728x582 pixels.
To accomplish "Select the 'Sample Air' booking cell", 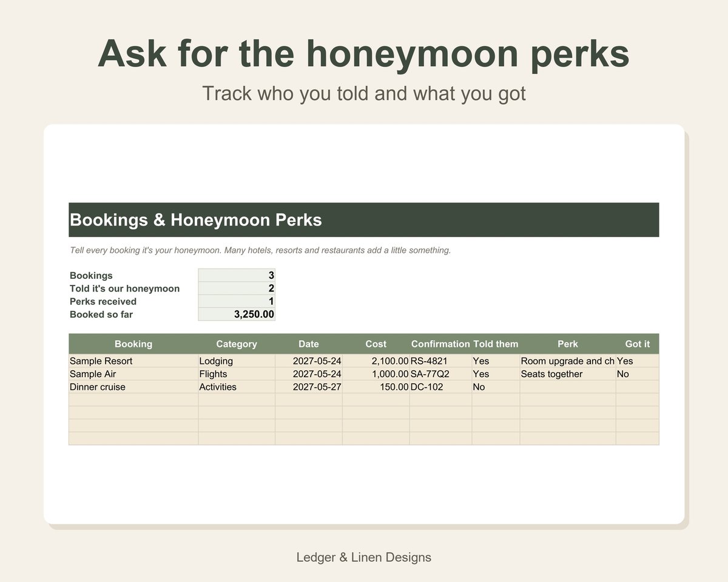I will point(133,374).
